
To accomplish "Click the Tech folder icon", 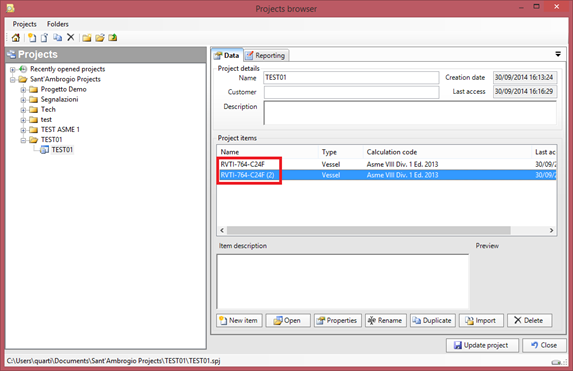I will coord(34,109).
